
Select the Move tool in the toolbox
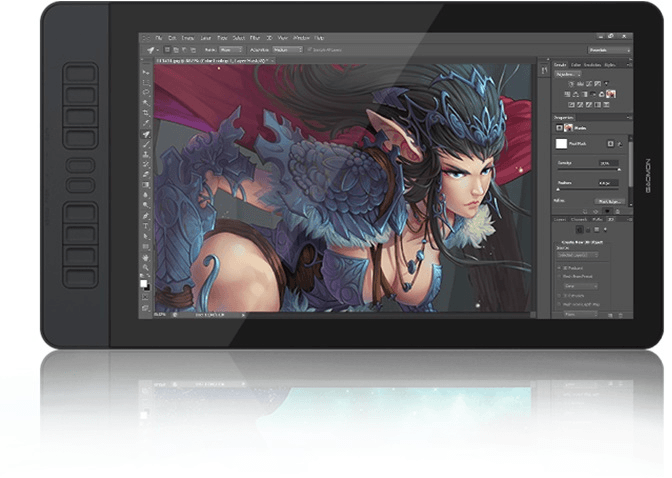(146, 72)
